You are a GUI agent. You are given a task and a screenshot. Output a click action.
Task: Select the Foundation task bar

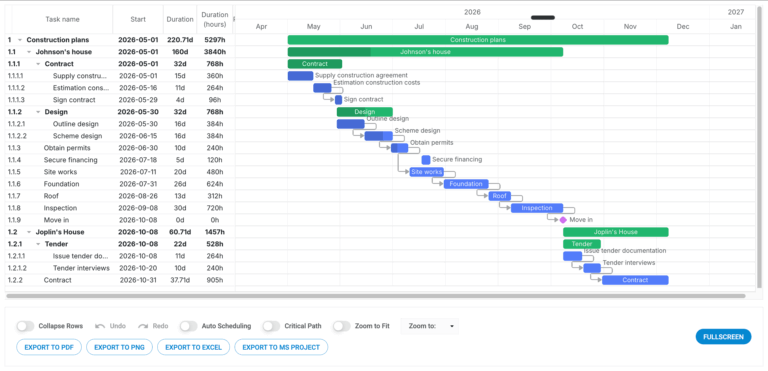466,184
